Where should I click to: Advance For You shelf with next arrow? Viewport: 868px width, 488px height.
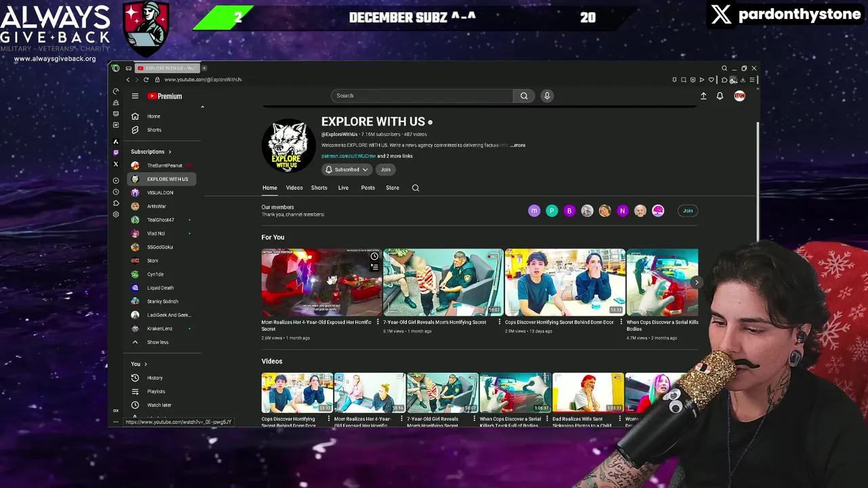tap(696, 282)
